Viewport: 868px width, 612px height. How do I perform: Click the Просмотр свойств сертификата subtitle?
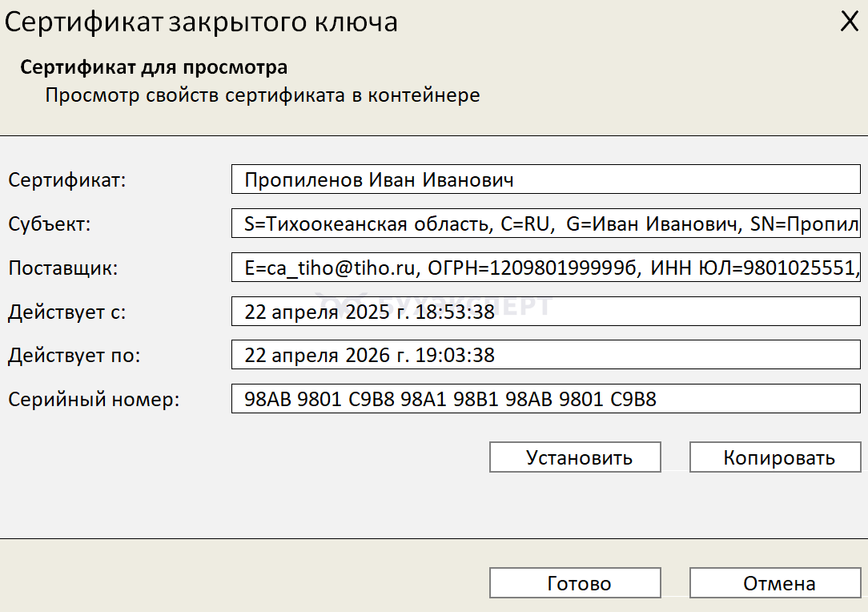(262, 95)
